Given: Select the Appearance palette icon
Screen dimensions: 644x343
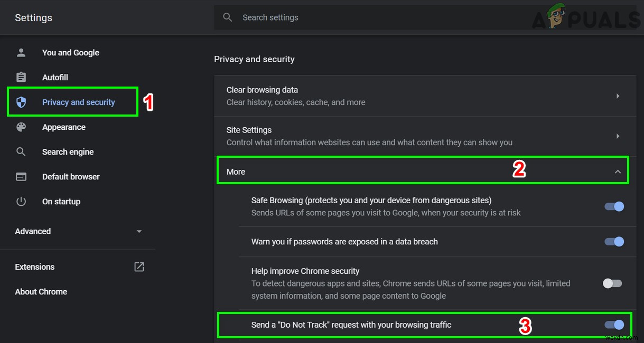Looking at the screenshot, I should tap(21, 127).
